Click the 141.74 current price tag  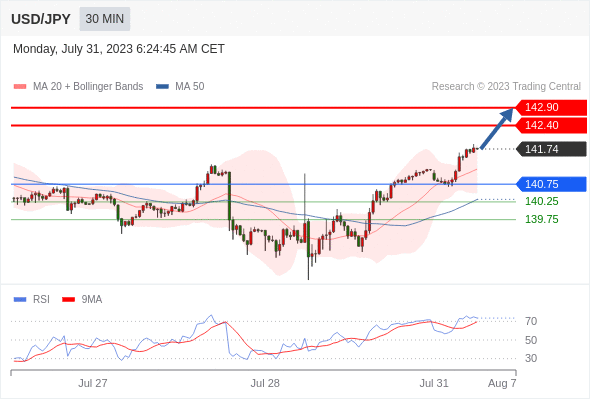[x=551, y=149]
